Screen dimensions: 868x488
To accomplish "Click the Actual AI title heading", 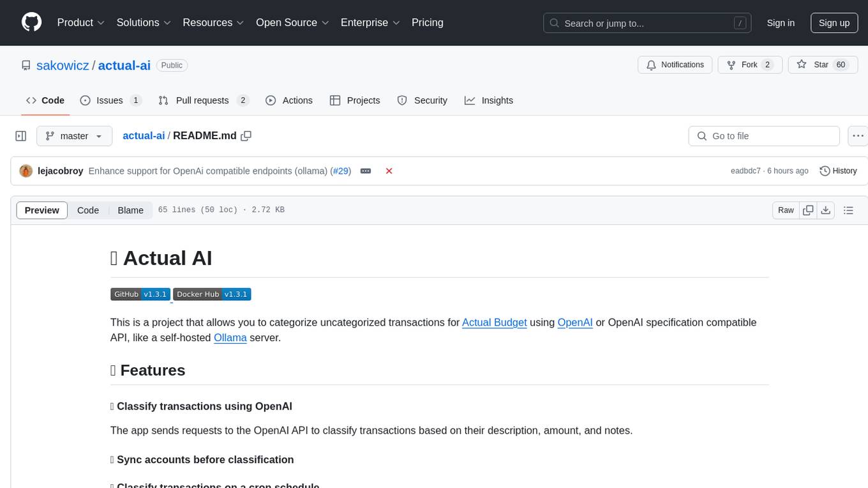I will click(x=161, y=258).
